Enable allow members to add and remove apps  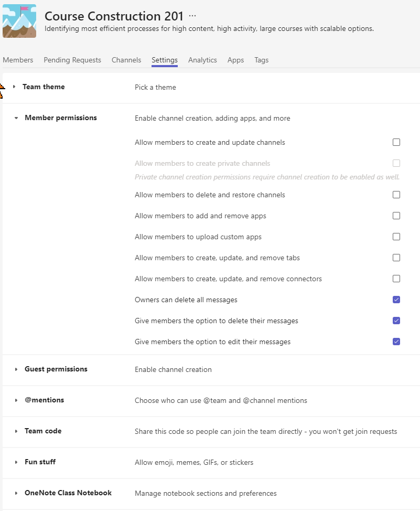[396, 216]
